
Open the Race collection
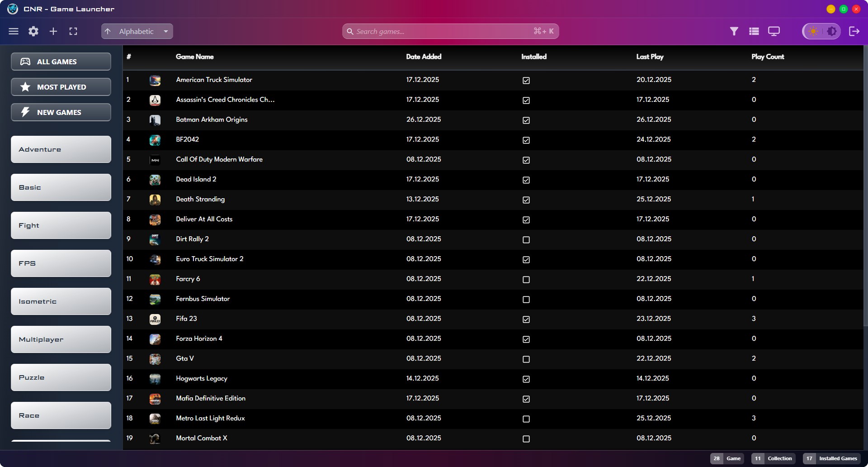tap(61, 415)
